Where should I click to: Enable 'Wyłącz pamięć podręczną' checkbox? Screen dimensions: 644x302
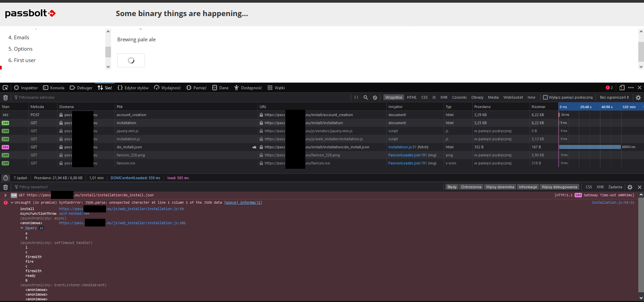pyautogui.click(x=545, y=97)
